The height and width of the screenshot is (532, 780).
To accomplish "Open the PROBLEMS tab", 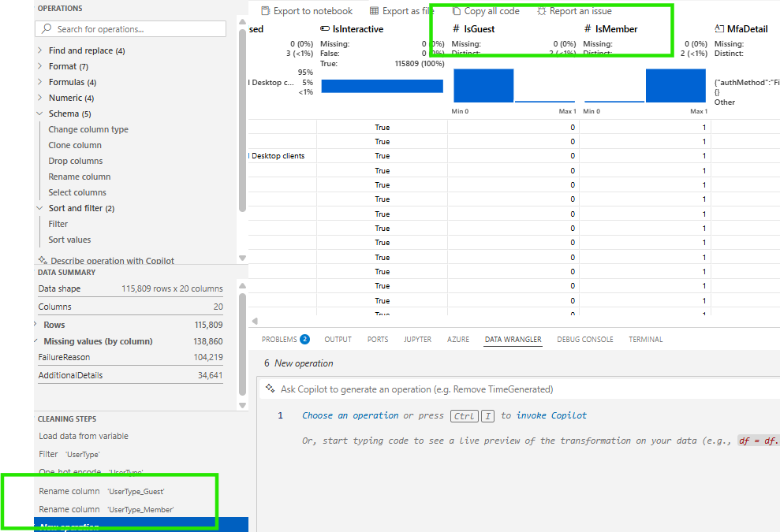I will click(285, 339).
